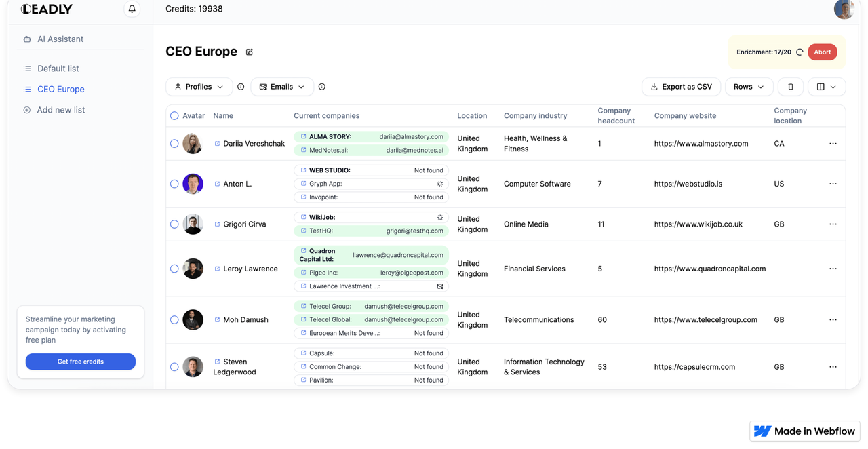The image size is (868, 449).
Task: Open more options for Steven Ledgerwood row
Action: click(x=833, y=367)
